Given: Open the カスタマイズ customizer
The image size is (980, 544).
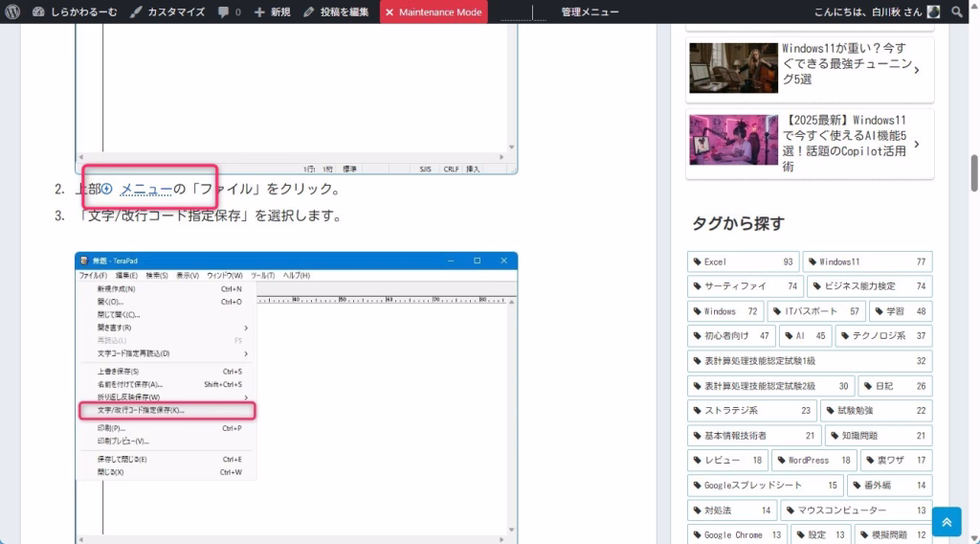Looking at the screenshot, I should 167,11.
